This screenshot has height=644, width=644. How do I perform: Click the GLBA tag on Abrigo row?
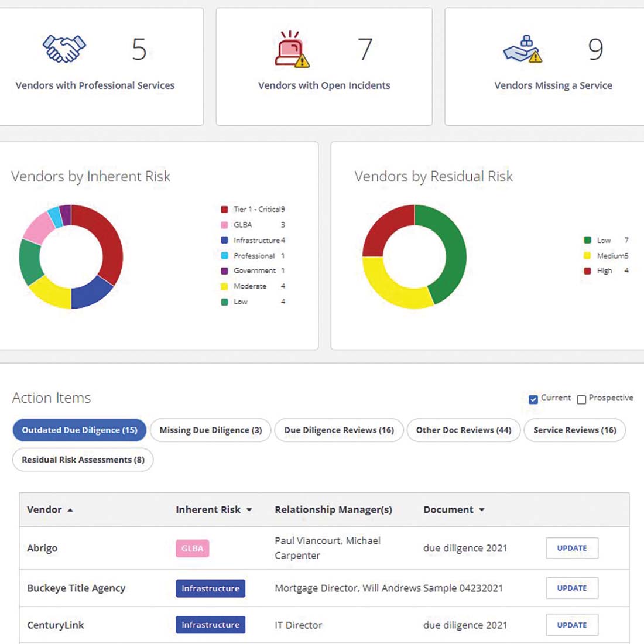[x=192, y=549]
